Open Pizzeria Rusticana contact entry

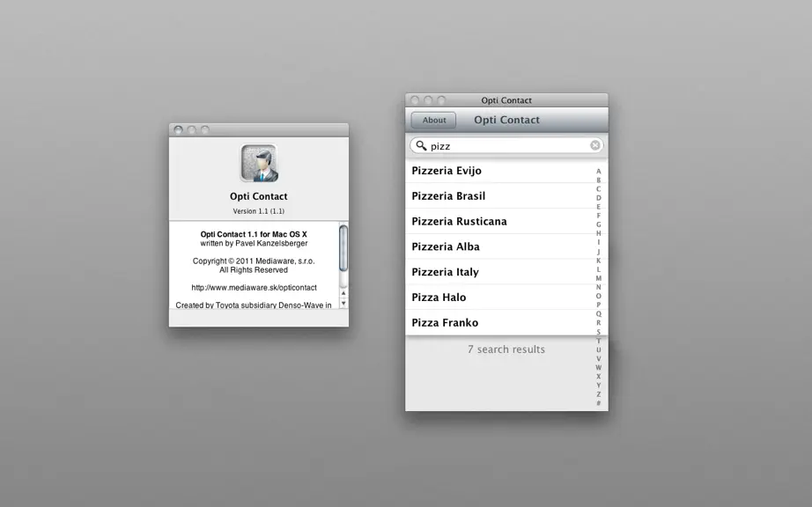point(500,222)
